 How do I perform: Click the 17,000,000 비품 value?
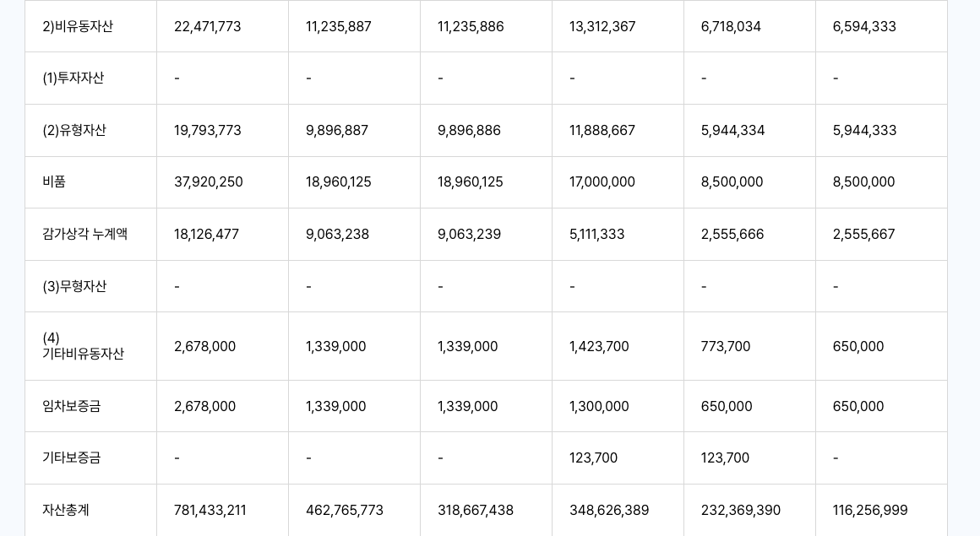(602, 182)
